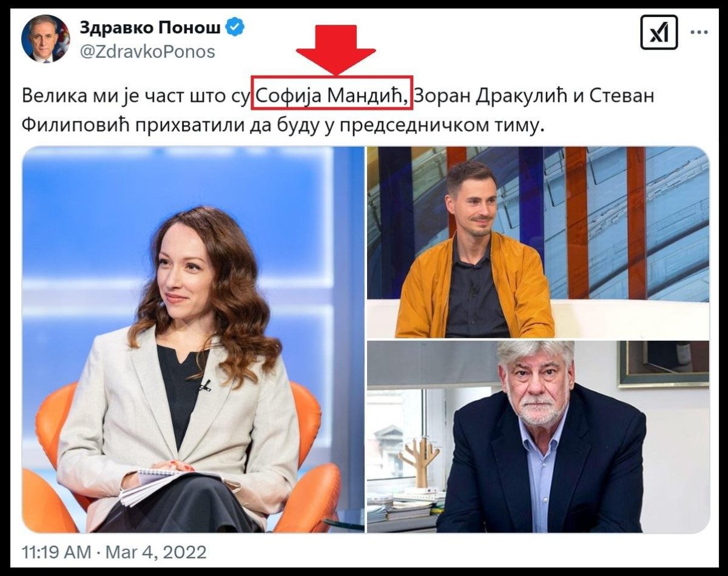Screen dimensions: 728x576
Task: Open photo of woman in orange chair
Action: pos(193,340)
